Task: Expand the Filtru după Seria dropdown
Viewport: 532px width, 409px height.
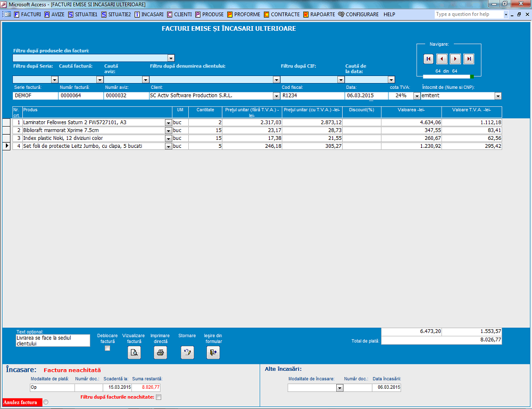Action: pyautogui.click(x=55, y=80)
